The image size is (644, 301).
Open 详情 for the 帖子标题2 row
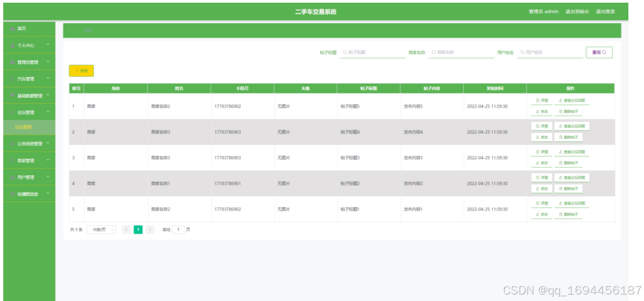coord(542,177)
